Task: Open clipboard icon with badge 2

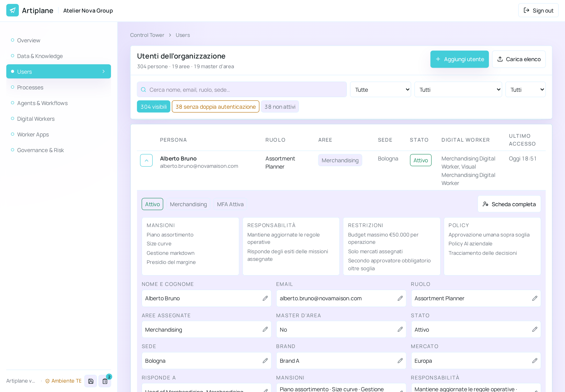Action: click(x=105, y=381)
